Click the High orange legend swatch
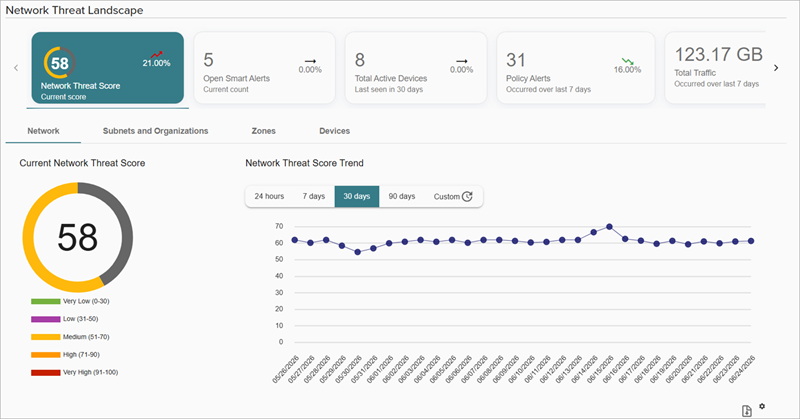Screen dimensions: 800x419 [45, 355]
